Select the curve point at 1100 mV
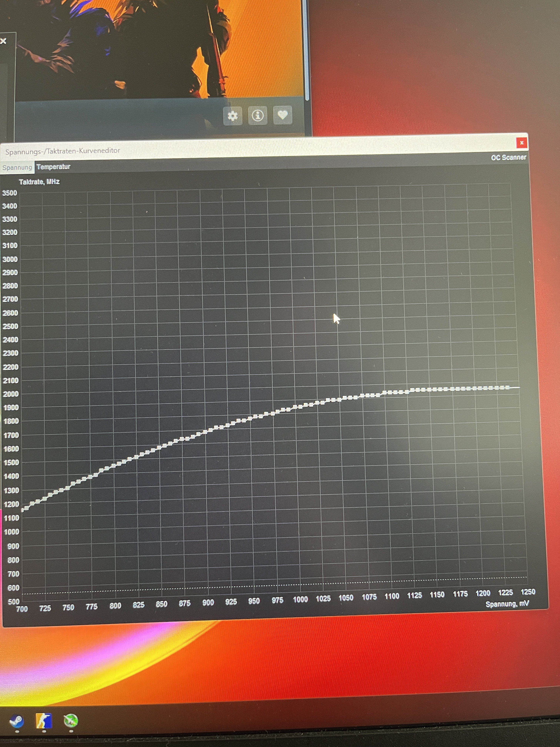This screenshot has width=560, height=747. click(x=384, y=393)
